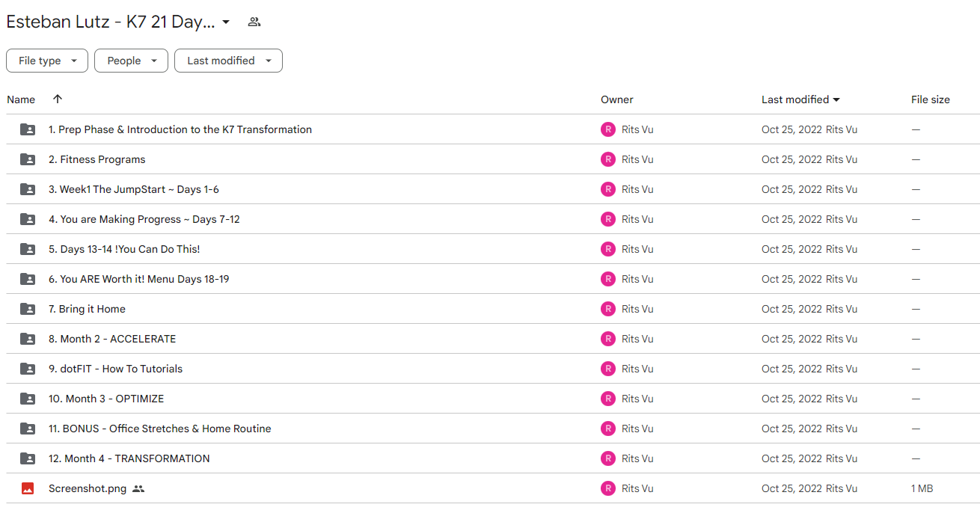Open the Last modified filter dropdown
Screen dimensions: 980x522
(228, 61)
